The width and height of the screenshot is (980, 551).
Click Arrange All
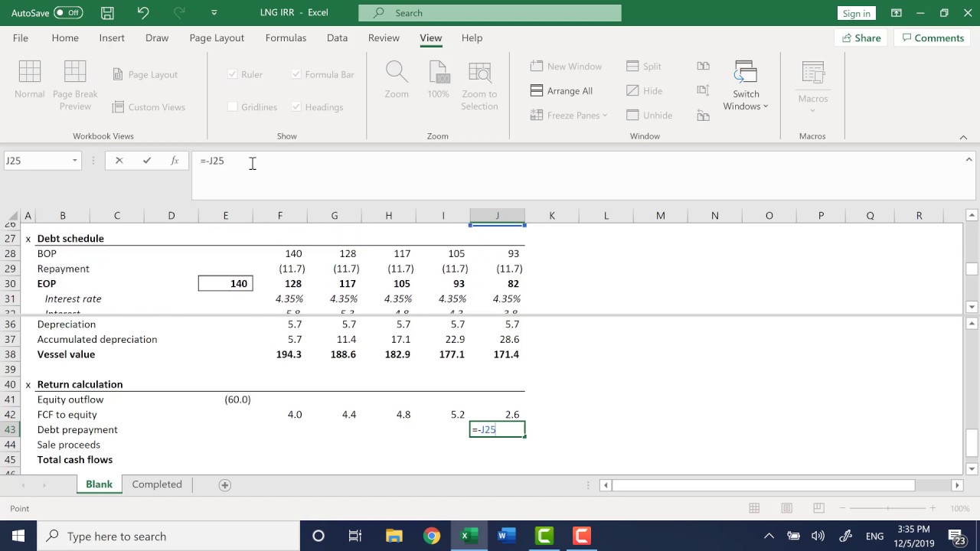[562, 90]
